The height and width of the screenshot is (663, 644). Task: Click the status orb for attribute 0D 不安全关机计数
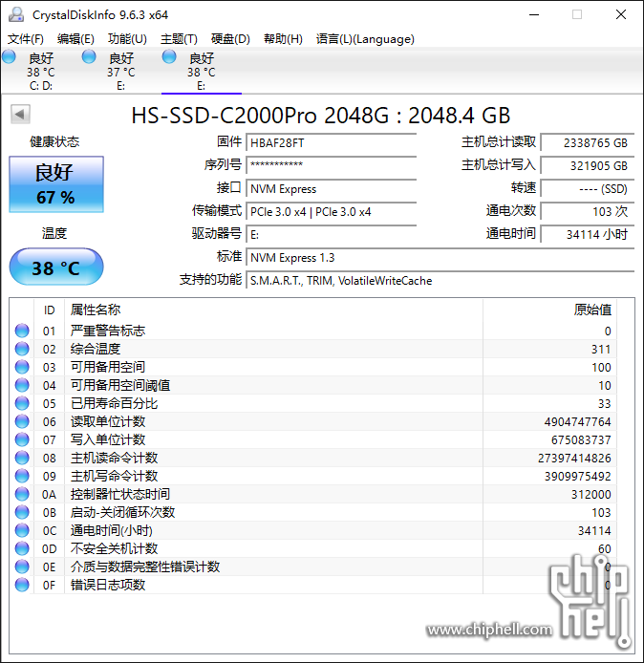click(22, 548)
